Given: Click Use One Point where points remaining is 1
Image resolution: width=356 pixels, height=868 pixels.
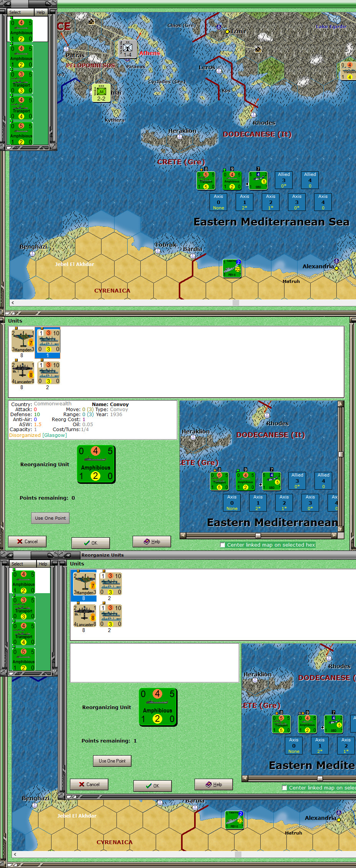Looking at the screenshot, I should click(112, 761).
